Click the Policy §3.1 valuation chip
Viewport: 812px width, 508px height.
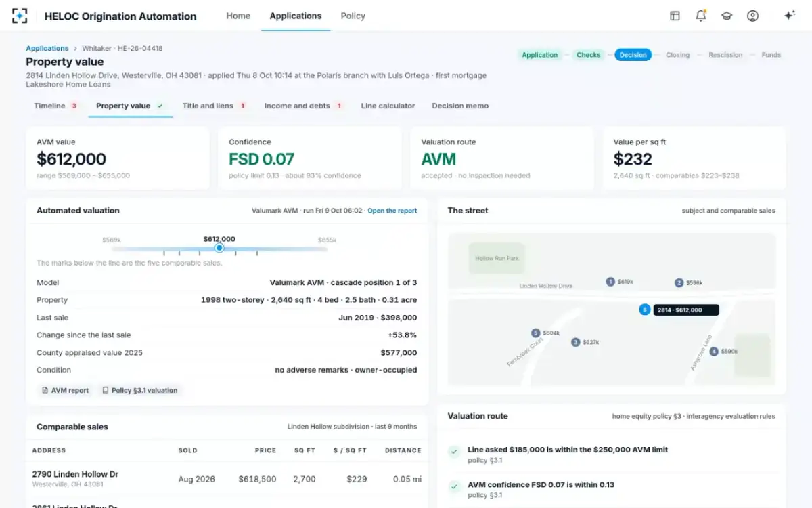click(x=139, y=390)
